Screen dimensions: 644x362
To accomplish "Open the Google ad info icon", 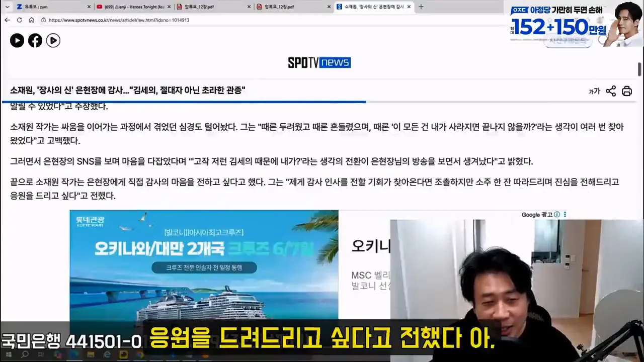I will [557, 215].
